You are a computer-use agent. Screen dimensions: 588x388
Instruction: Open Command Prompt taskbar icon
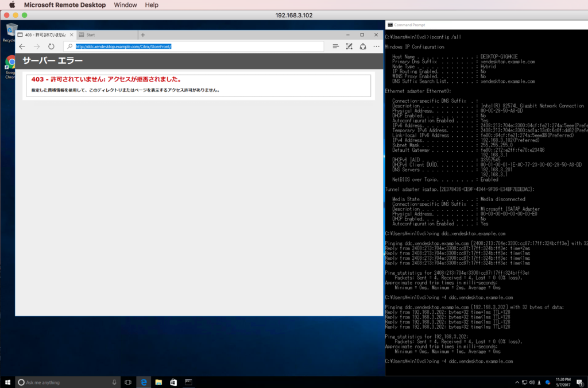pyautogui.click(x=188, y=382)
